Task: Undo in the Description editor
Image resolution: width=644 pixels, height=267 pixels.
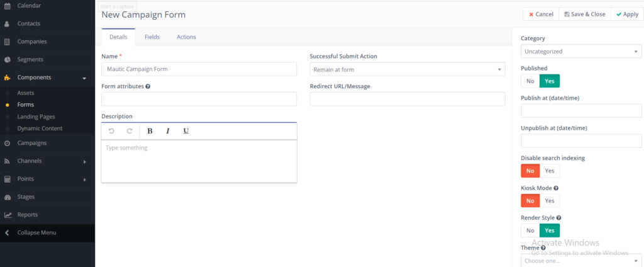Action: pos(111,131)
